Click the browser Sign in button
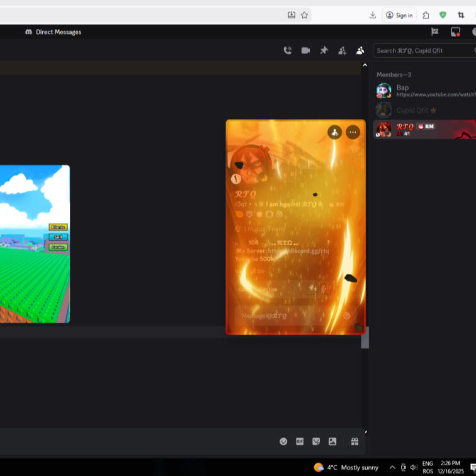This screenshot has width=476, height=476. coord(400,15)
